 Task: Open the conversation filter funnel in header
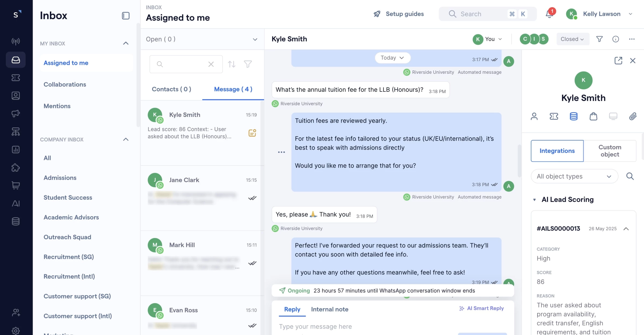click(599, 39)
